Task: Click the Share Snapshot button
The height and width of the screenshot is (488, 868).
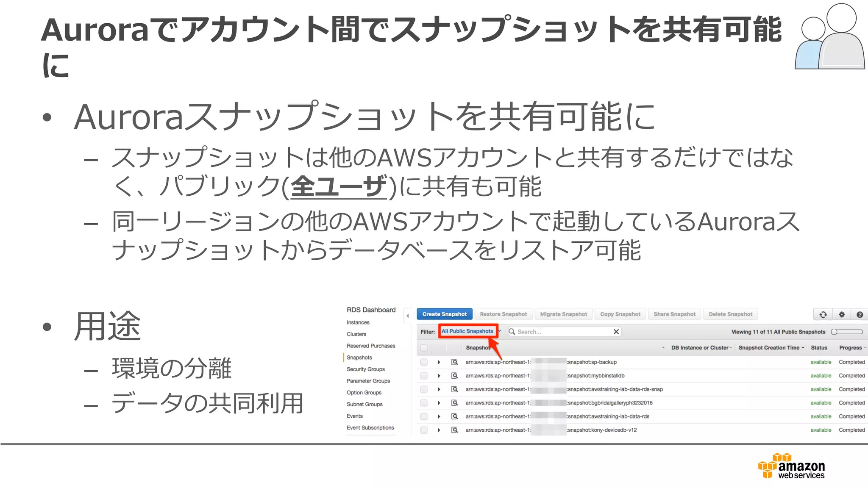Action: [674, 314]
